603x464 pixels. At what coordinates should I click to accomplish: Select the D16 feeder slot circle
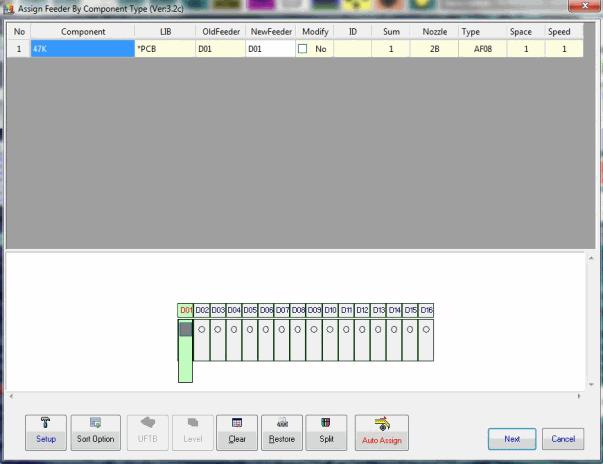pos(427,328)
